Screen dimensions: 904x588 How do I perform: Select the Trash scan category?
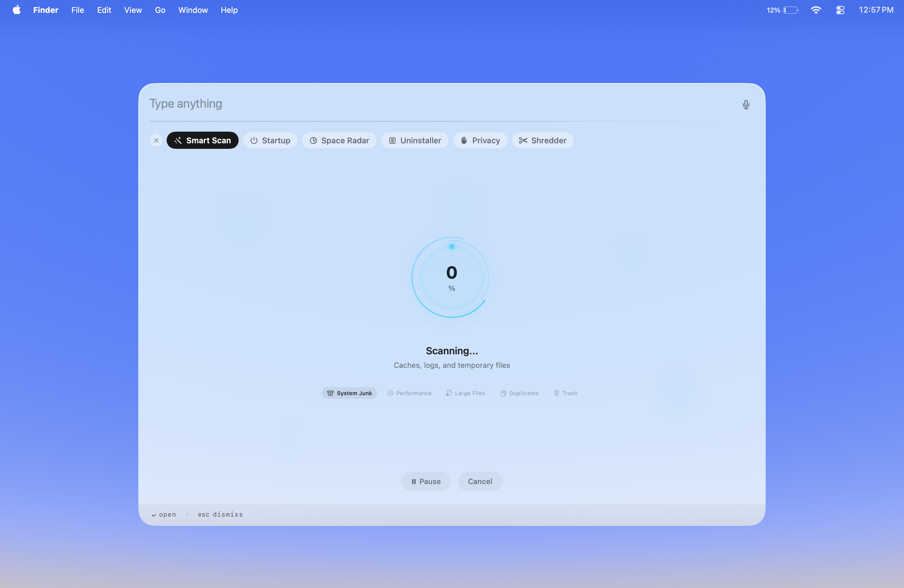pyautogui.click(x=565, y=393)
